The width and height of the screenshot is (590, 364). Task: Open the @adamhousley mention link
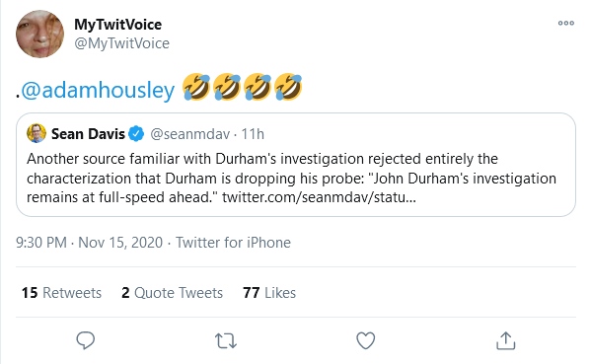pyautogui.click(x=98, y=90)
